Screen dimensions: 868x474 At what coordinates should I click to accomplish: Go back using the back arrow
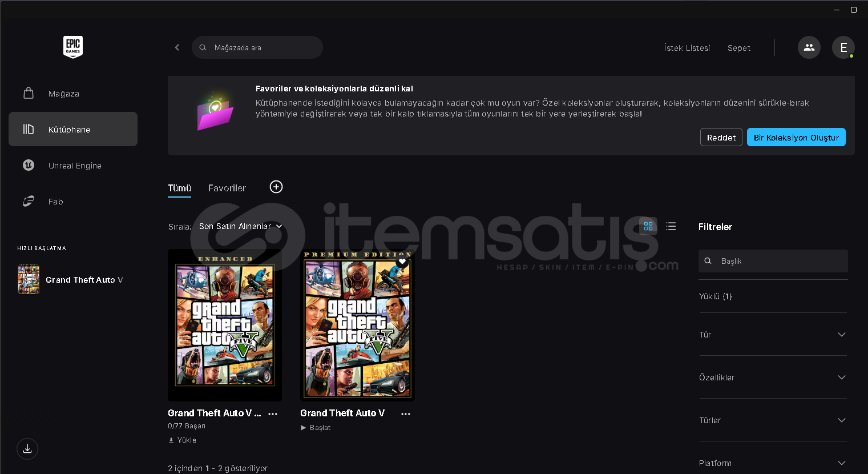(177, 47)
